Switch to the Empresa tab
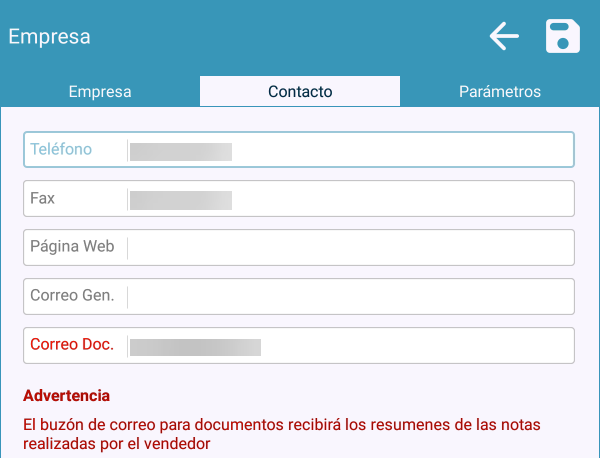The image size is (600, 458). pyautogui.click(x=100, y=91)
